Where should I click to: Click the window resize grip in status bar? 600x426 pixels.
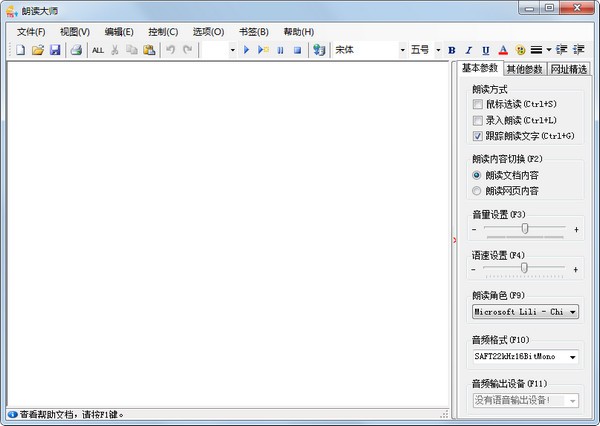444,415
